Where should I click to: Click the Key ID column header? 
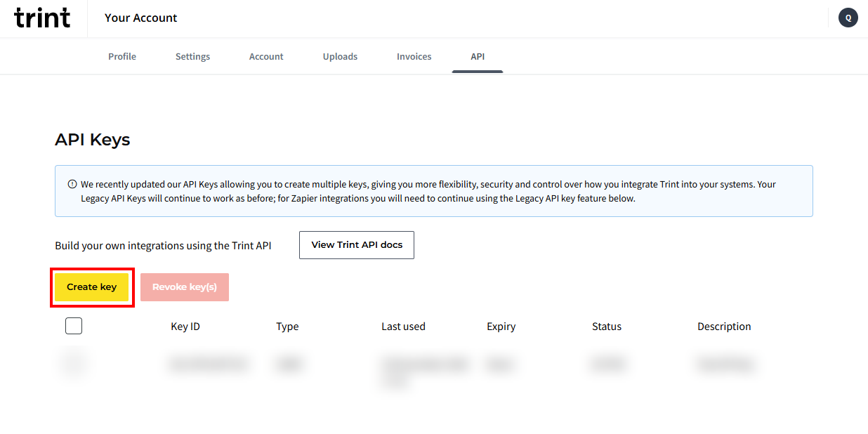185,327
